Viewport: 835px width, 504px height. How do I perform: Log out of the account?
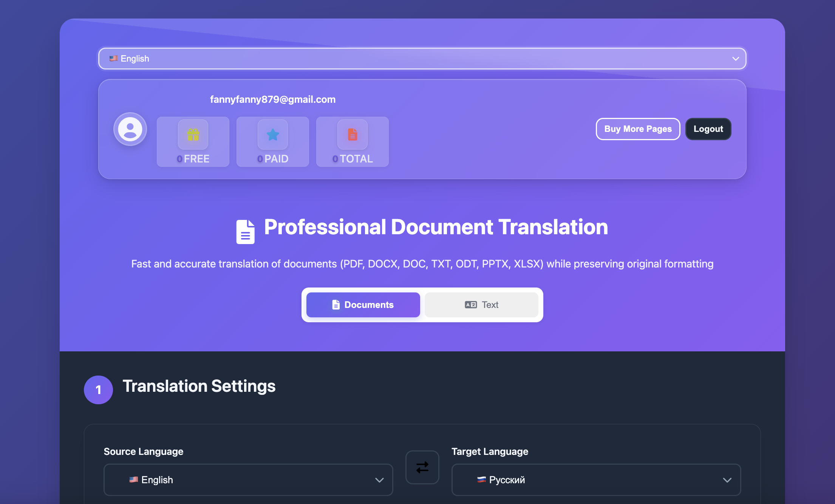click(708, 129)
